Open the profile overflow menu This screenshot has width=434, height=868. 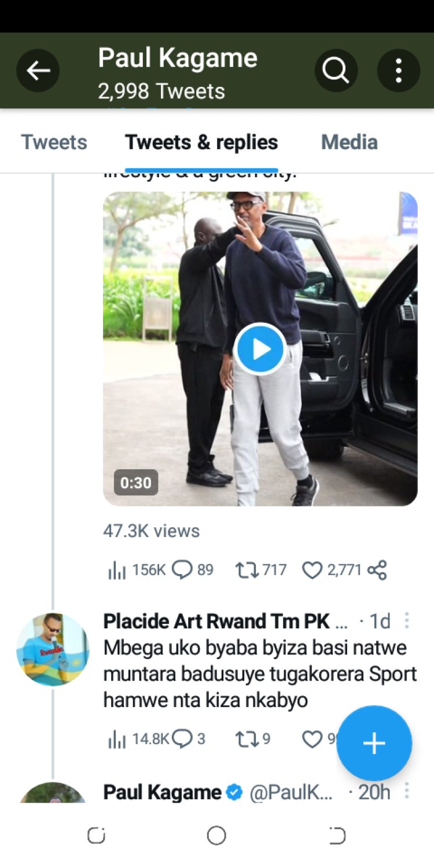398,71
